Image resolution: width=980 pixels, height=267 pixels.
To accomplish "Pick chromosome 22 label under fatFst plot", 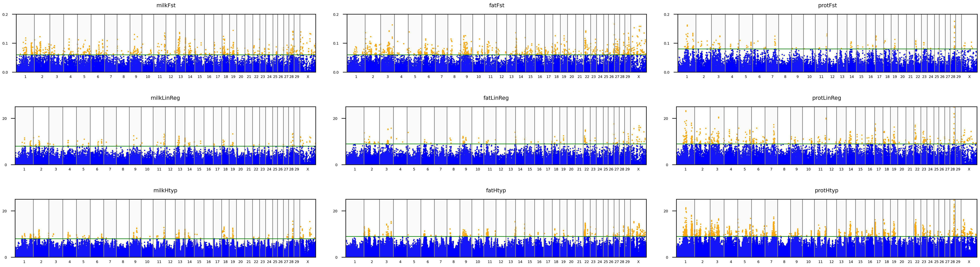I will (587, 77).
